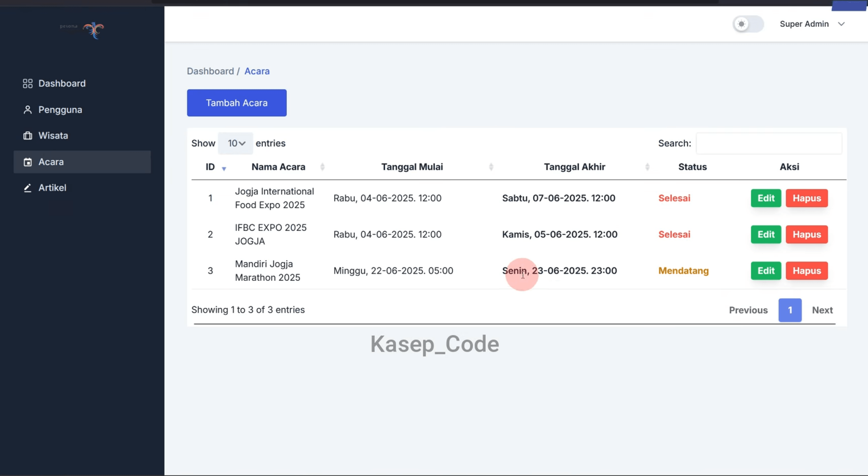Click the Selesai status of IFBC EXPO row
This screenshot has width=868, height=476.
(x=674, y=234)
